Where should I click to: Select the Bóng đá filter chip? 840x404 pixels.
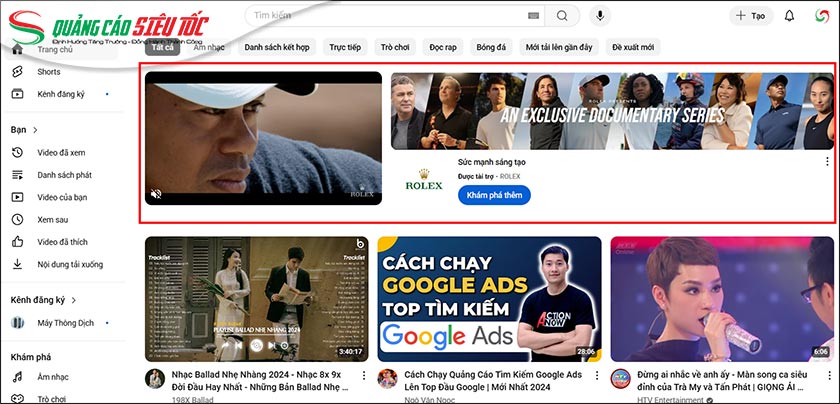[x=491, y=47]
